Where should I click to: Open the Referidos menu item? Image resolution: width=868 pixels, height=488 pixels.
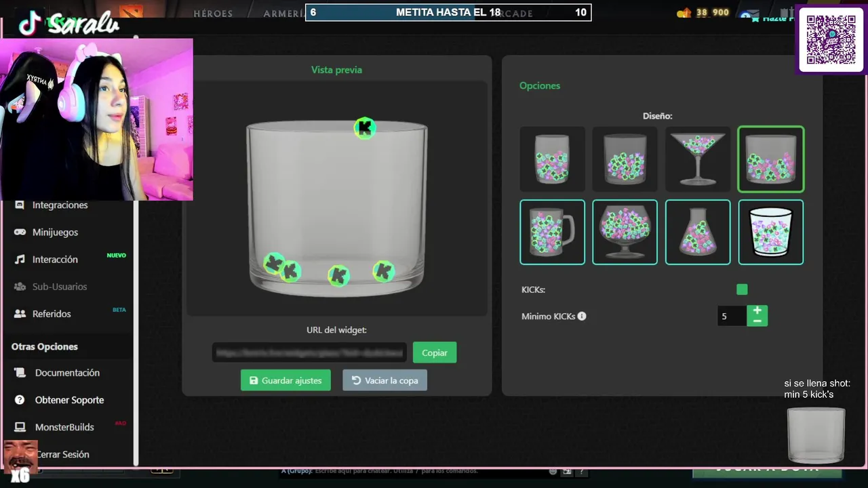pyautogui.click(x=52, y=314)
